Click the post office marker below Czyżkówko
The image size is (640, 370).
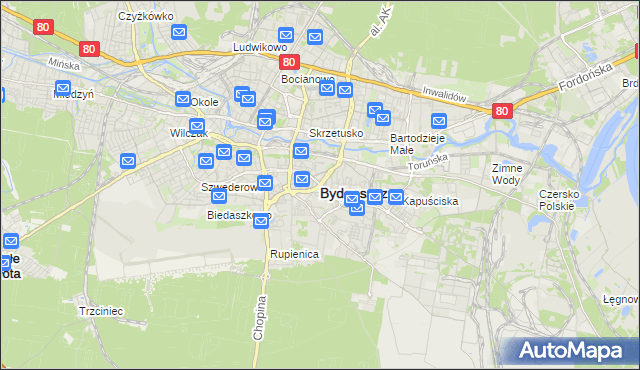pos(179,32)
